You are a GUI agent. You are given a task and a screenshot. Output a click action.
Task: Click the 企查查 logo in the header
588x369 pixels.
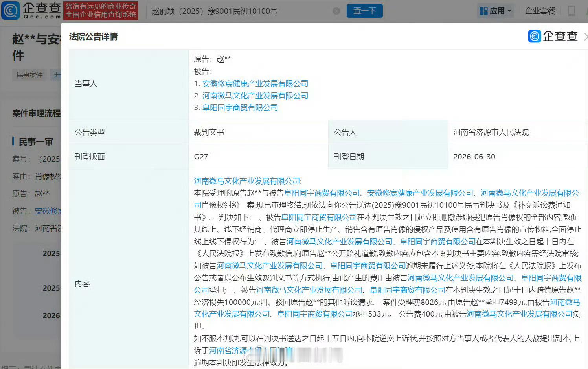(31, 11)
